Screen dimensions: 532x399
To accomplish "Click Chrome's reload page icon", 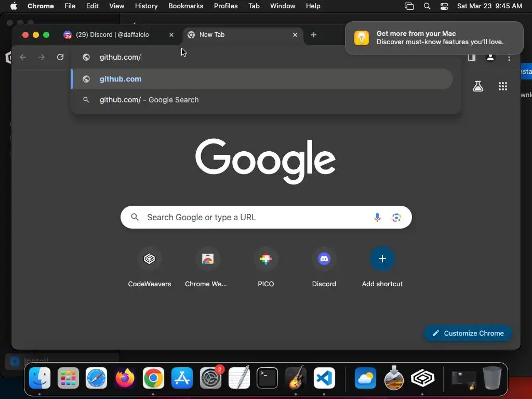I will coord(60,57).
